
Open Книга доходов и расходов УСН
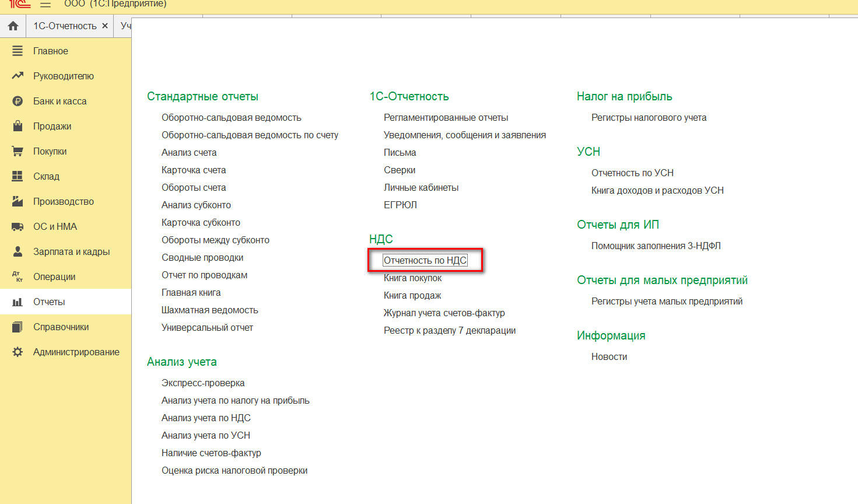click(657, 190)
